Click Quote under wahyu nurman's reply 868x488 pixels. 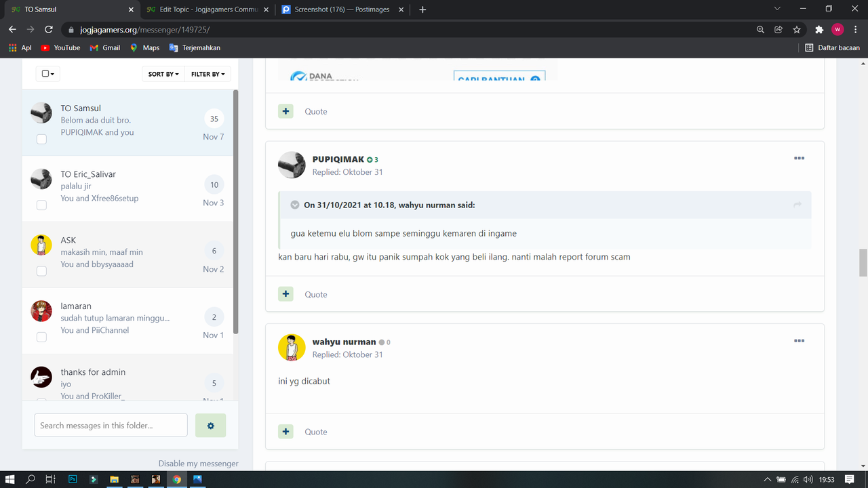point(316,432)
